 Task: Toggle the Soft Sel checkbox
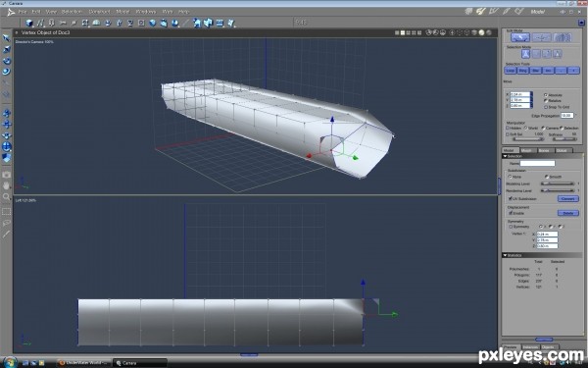508,134
